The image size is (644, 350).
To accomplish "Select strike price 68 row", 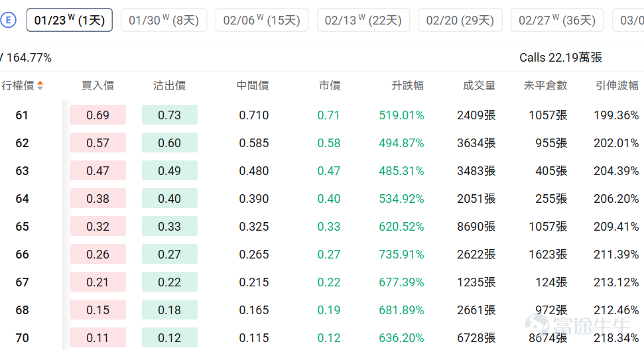I will pos(22,310).
